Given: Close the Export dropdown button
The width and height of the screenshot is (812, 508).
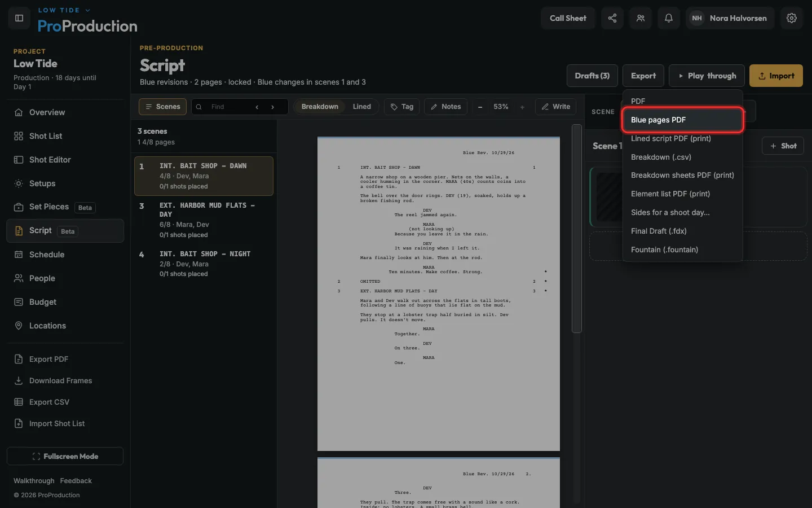Looking at the screenshot, I should (643, 76).
